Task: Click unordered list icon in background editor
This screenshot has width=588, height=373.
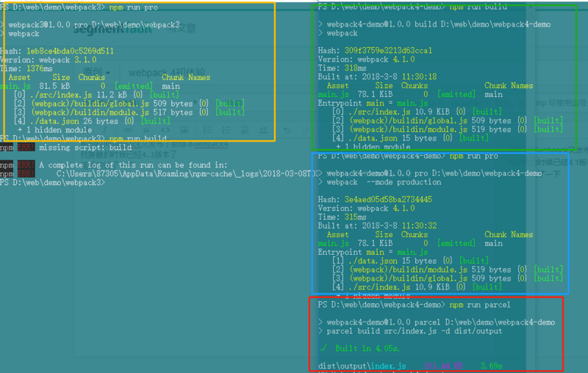Action: pos(226,130)
